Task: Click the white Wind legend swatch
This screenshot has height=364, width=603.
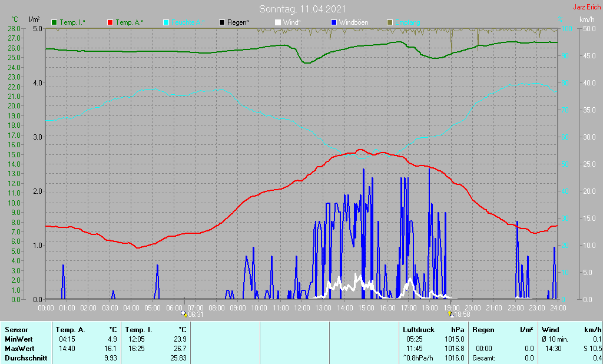Action: click(278, 22)
